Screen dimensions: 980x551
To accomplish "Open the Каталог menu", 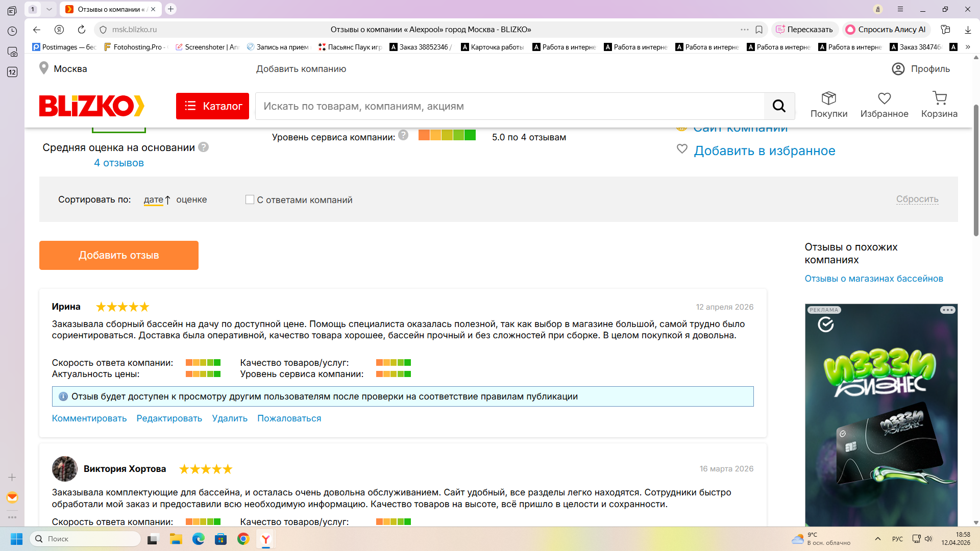I will (212, 106).
